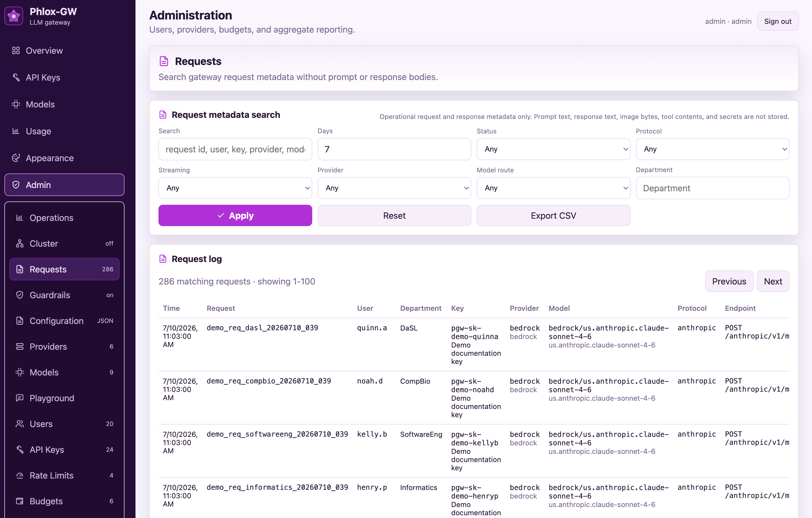This screenshot has height=518, width=812.
Task: Click the Overview grid icon
Action: pyautogui.click(x=16, y=50)
